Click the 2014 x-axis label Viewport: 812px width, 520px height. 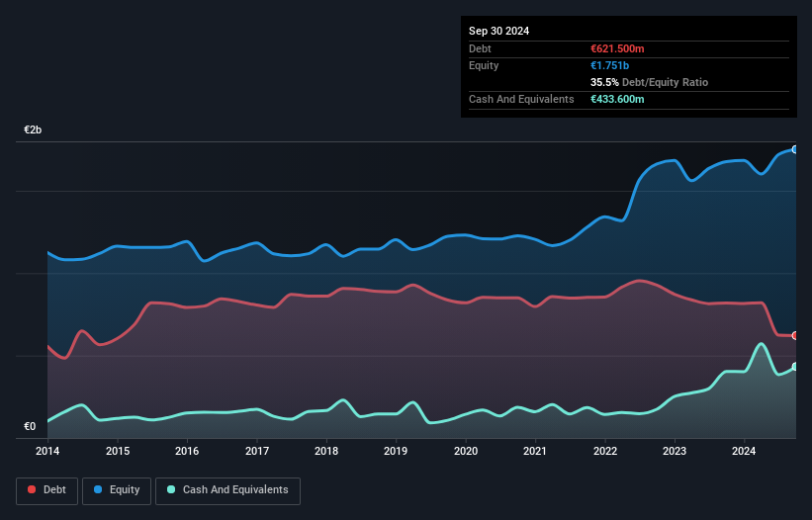(47, 451)
